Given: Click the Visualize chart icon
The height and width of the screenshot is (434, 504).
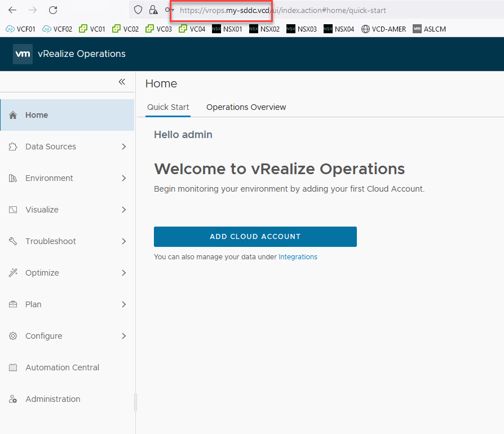Looking at the screenshot, I should (x=14, y=210).
